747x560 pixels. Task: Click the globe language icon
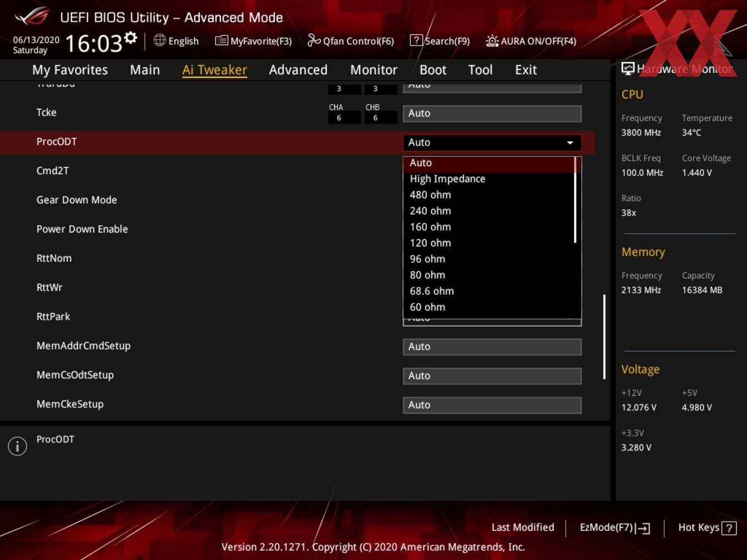pyautogui.click(x=159, y=40)
